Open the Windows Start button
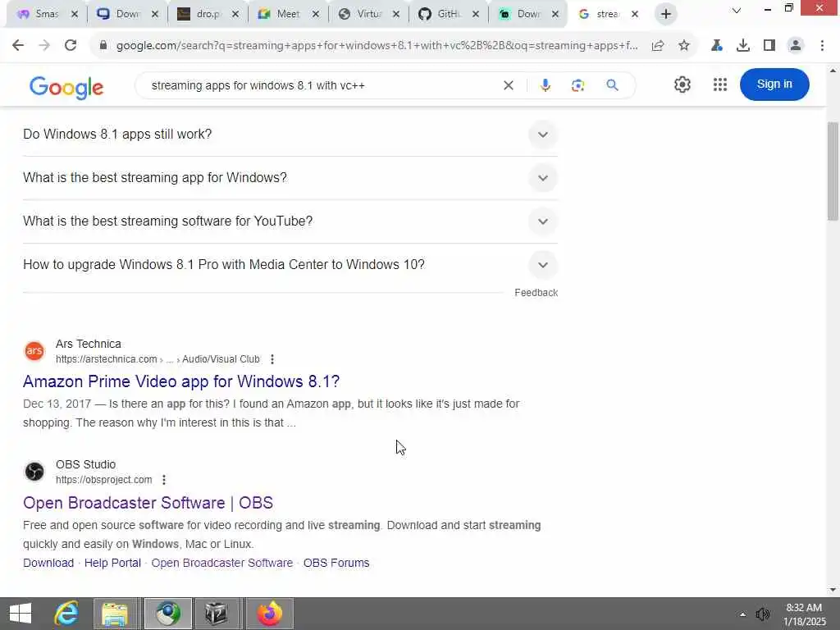 (21, 614)
